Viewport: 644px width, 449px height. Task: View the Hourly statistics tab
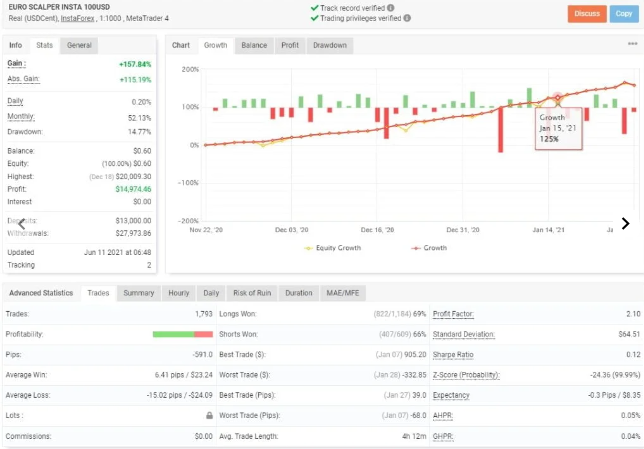tap(179, 293)
